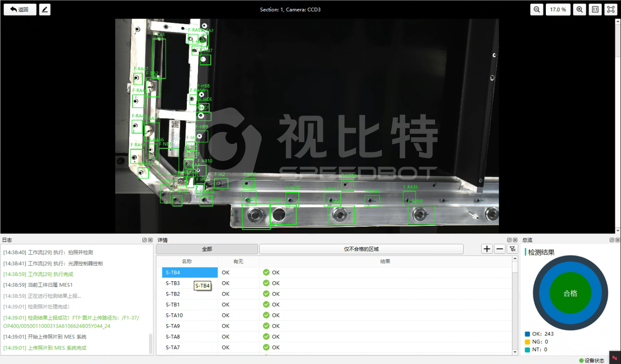Click the F-IA2 detection box in the image
This screenshot has width=621, height=364.
click(221, 183)
